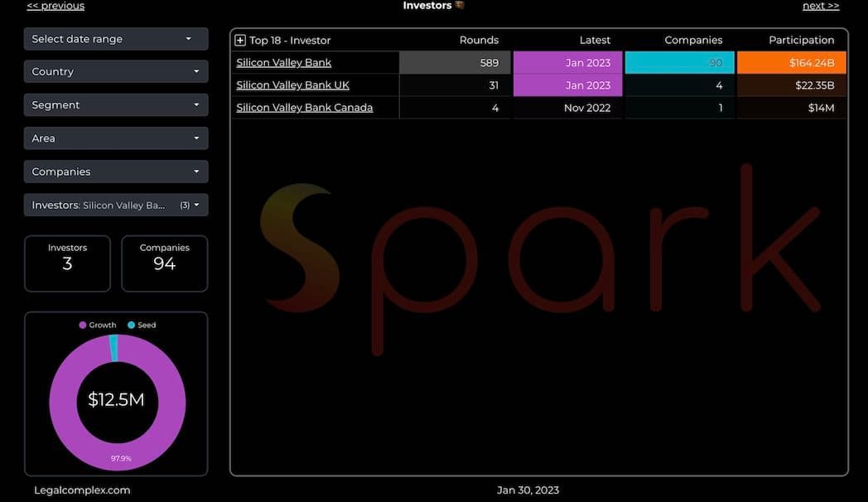
Task: Go to the previous page link
Action: pyautogui.click(x=55, y=6)
